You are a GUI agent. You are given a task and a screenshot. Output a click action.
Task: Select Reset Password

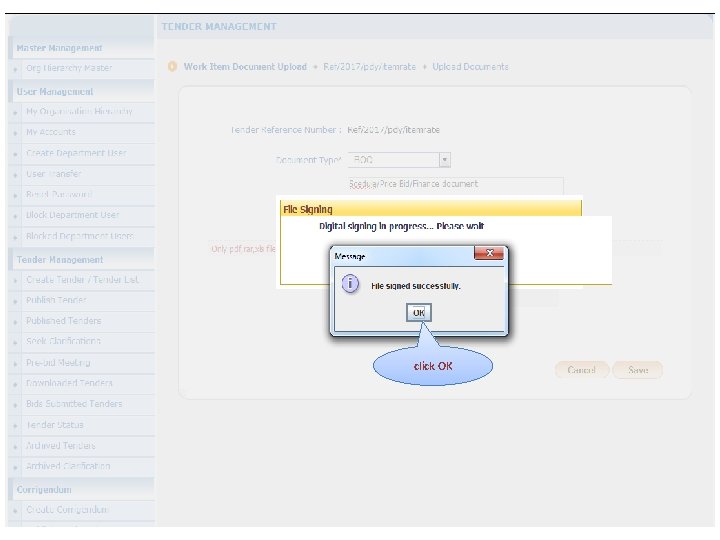click(x=59, y=194)
